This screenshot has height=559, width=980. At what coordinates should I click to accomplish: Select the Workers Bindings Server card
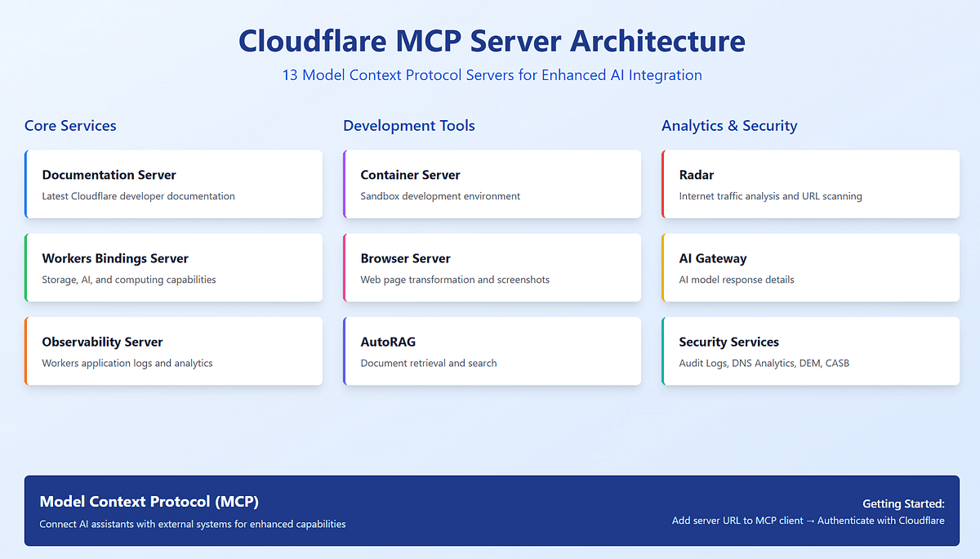(173, 267)
